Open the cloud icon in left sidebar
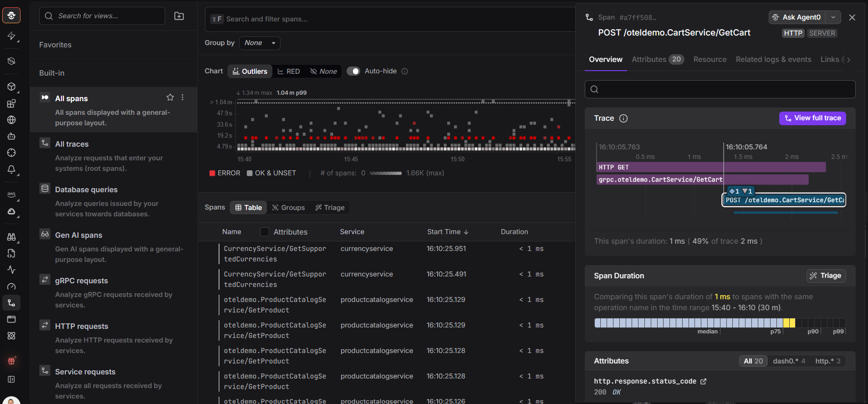 coord(11,211)
